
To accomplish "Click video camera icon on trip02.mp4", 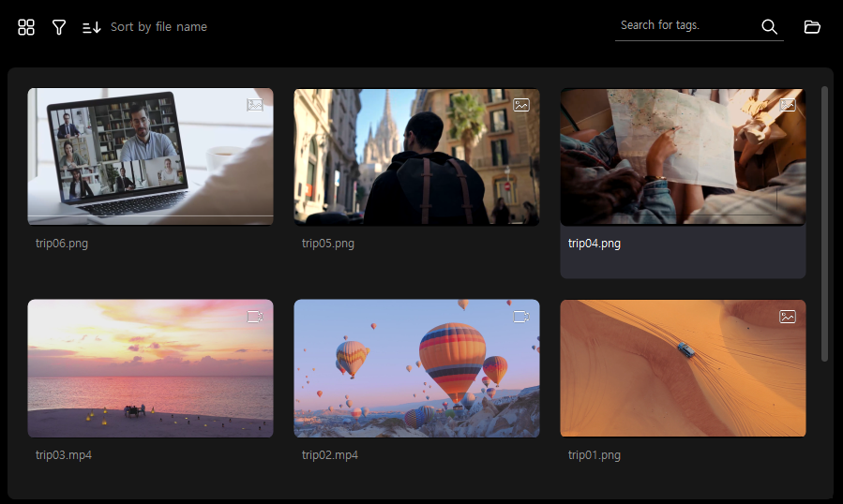I will (521, 317).
